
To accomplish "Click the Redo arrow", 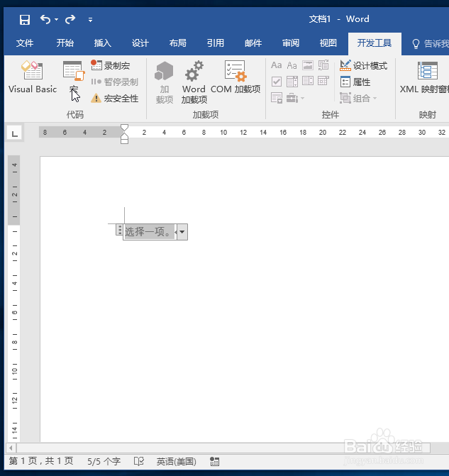I will click(70, 19).
